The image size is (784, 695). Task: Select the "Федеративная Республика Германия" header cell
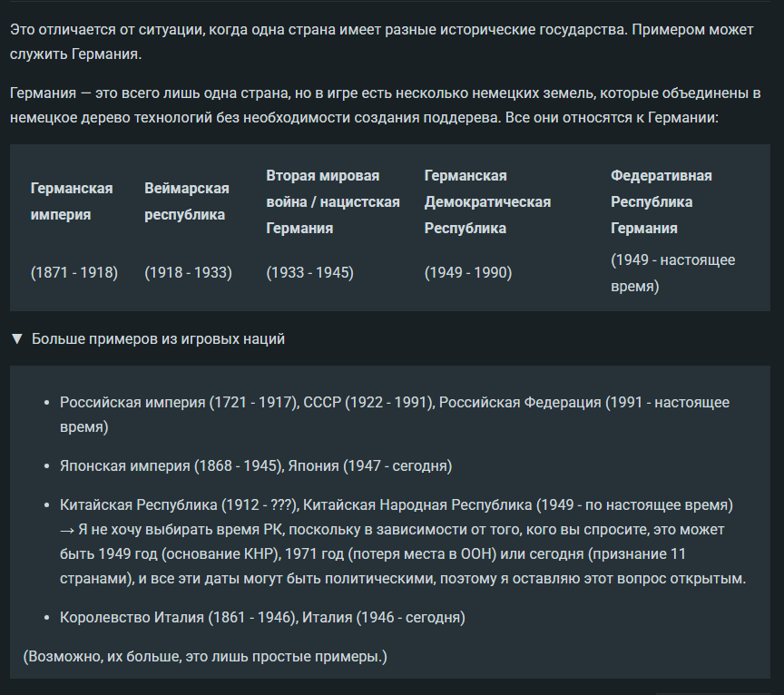(x=661, y=201)
